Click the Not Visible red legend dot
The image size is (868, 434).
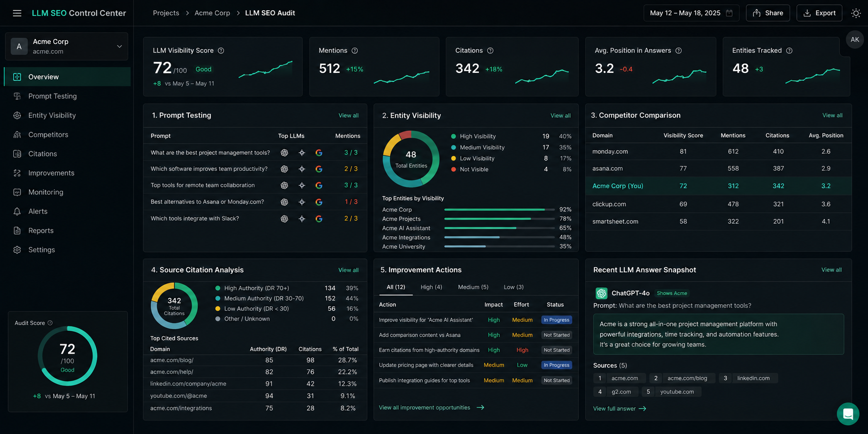click(x=454, y=169)
